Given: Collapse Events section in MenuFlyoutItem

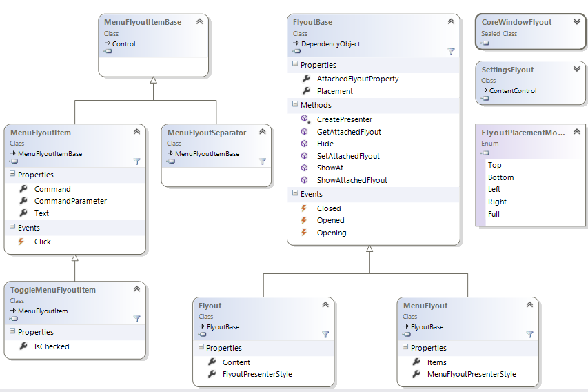Looking at the screenshot, I should coord(12,227).
